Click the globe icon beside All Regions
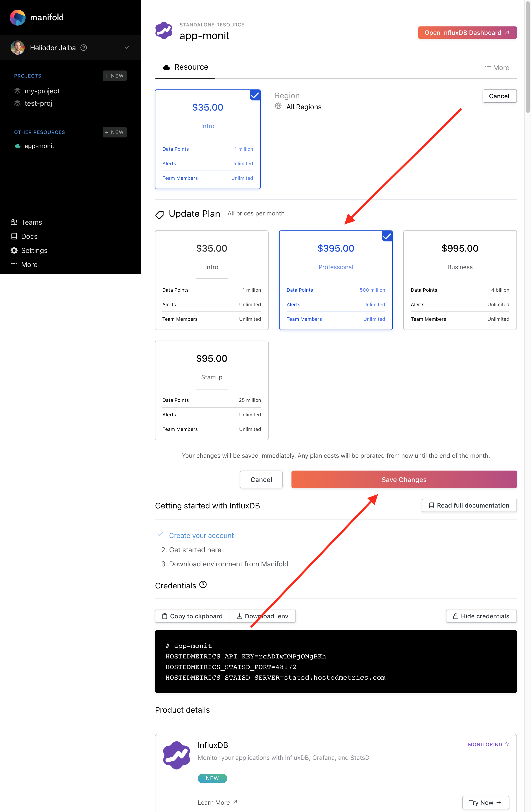531x812 pixels. point(278,106)
